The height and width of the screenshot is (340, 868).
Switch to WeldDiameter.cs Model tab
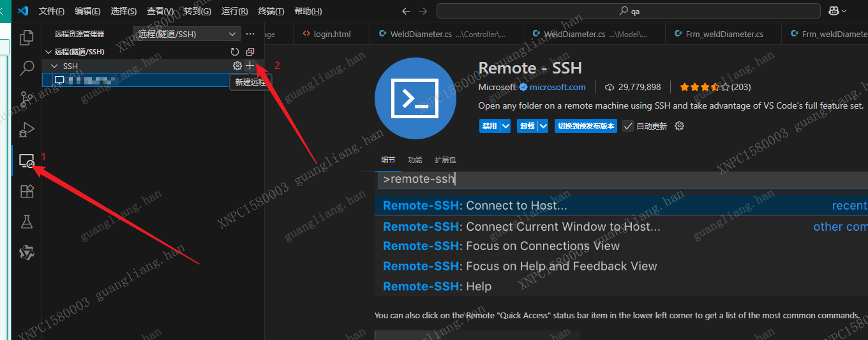click(594, 34)
